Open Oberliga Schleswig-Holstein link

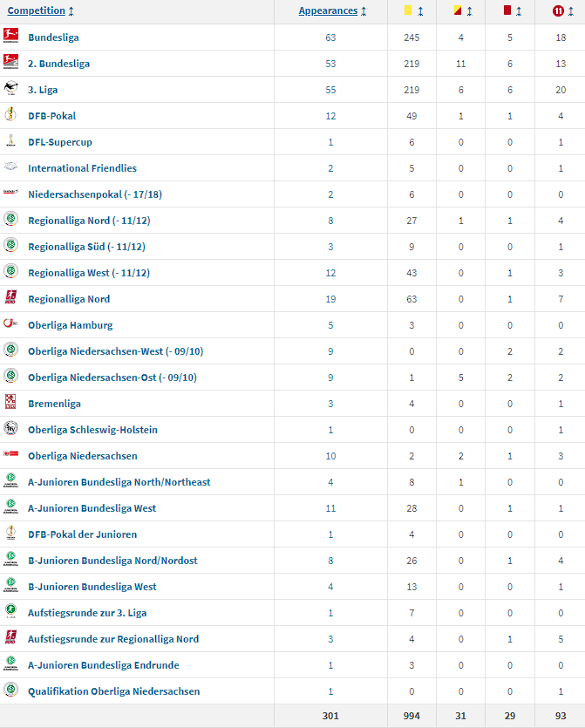(x=92, y=430)
